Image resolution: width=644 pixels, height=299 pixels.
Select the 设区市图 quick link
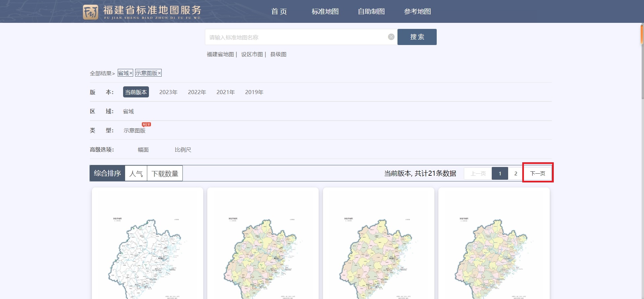pyautogui.click(x=252, y=54)
